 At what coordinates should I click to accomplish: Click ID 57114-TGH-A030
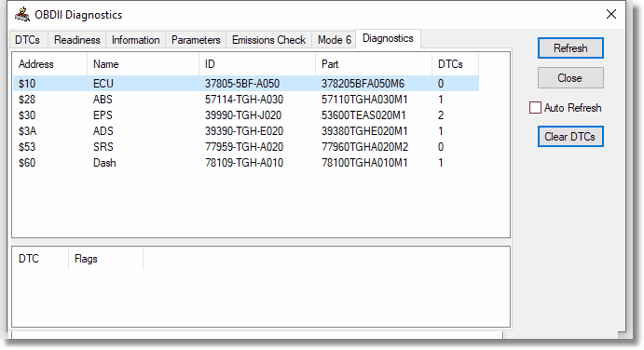(244, 100)
